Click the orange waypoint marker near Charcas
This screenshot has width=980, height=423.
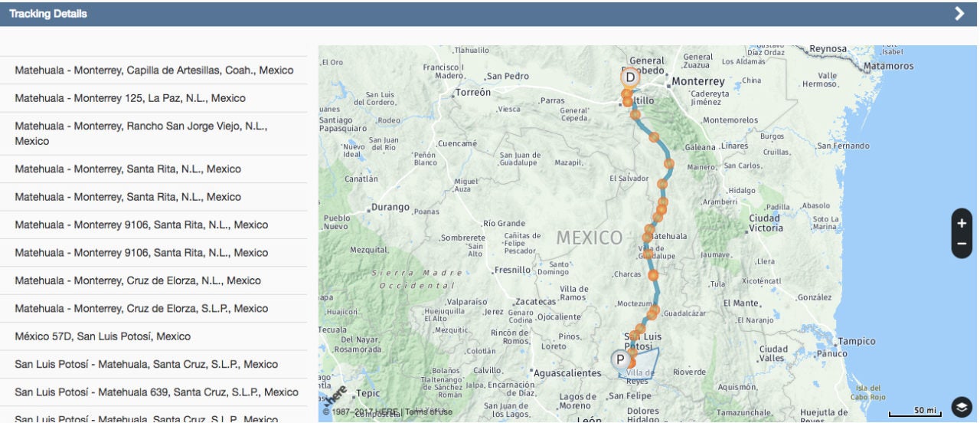coord(653,274)
